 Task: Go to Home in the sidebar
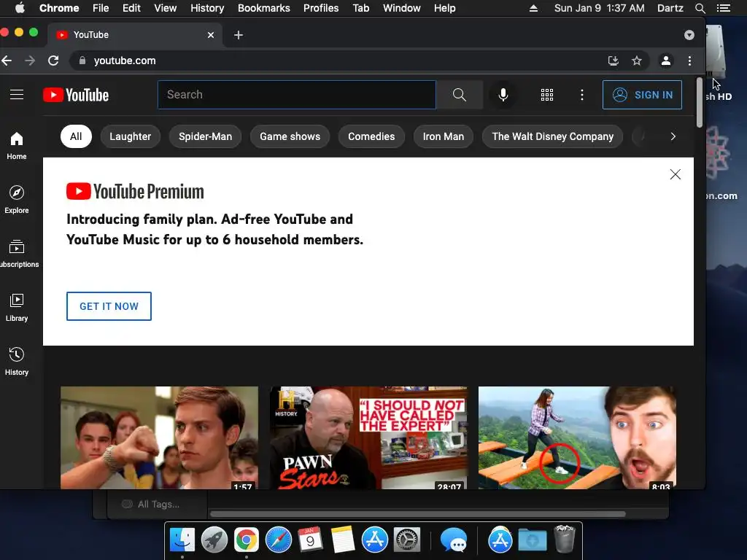[17, 146]
